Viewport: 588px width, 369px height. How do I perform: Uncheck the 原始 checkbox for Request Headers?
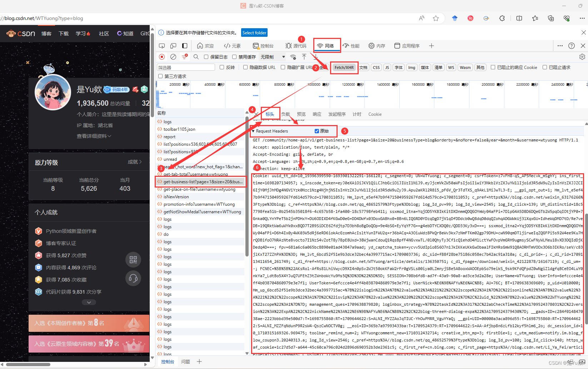pyautogui.click(x=317, y=131)
